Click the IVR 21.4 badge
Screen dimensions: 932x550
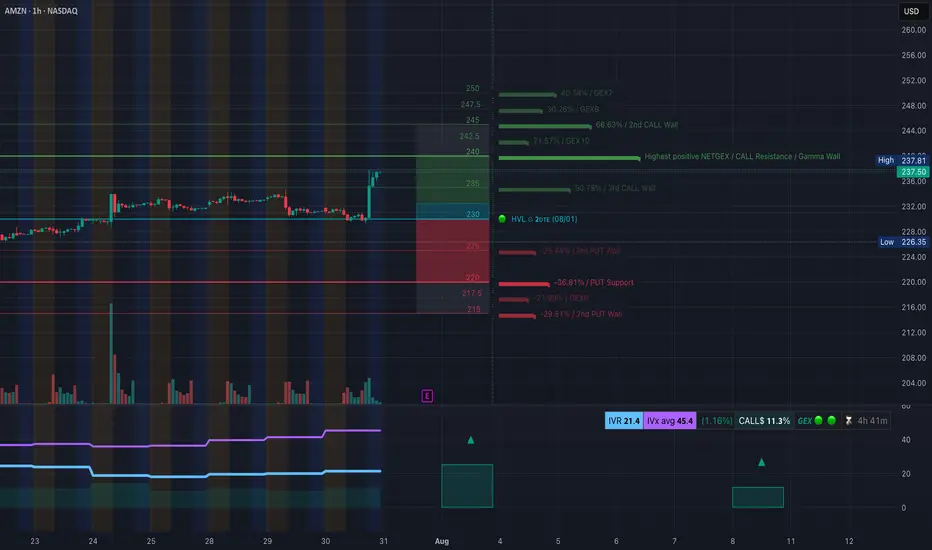[624, 421]
